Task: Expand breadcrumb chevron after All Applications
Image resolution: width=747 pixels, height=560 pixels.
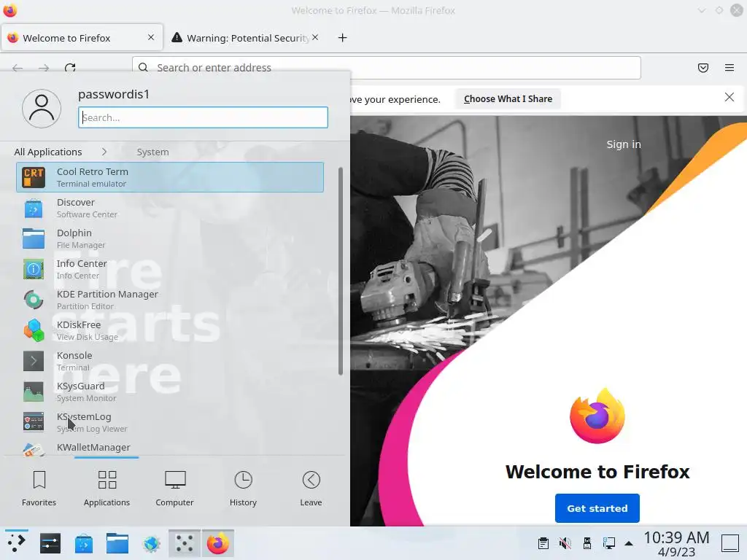Action: click(104, 152)
